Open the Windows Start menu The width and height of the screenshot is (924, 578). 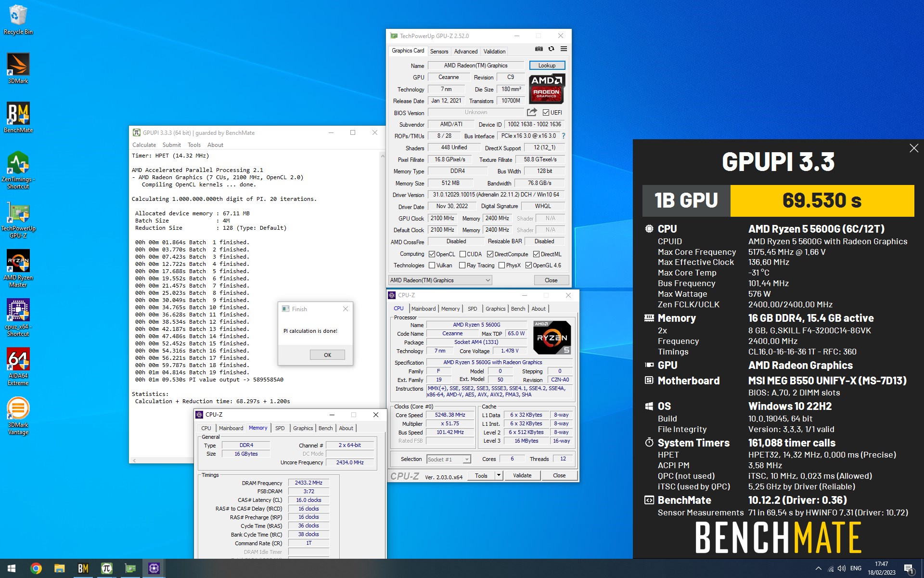click(x=12, y=568)
